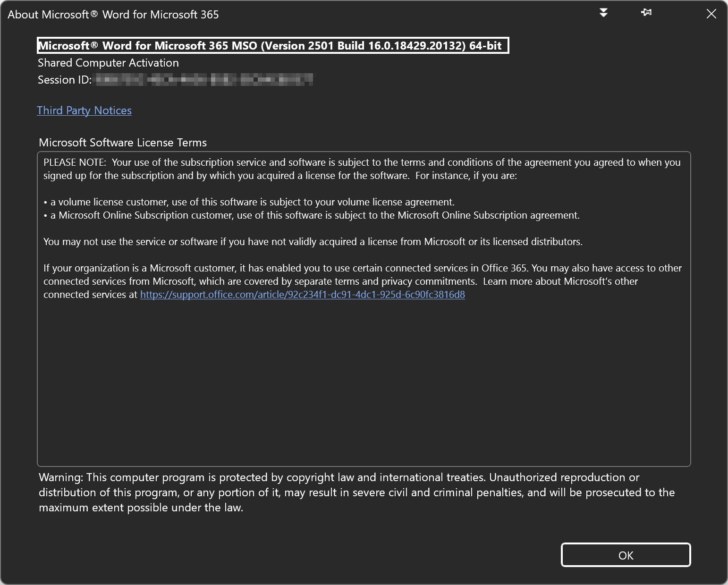Click the copyright Warning text at bottom
The height and width of the screenshot is (585, 728).
click(x=357, y=492)
